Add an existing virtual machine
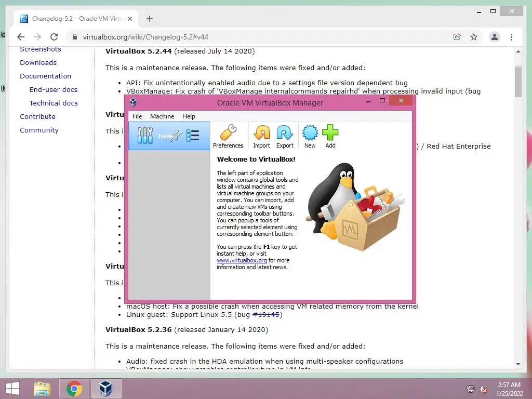The image size is (532, 399). 330,136
